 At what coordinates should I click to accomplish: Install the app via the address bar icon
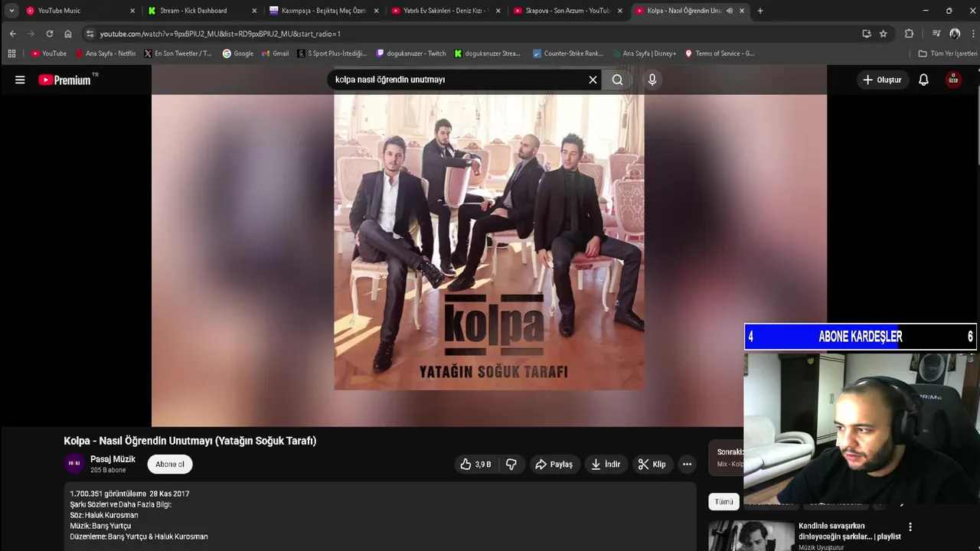coord(867,34)
